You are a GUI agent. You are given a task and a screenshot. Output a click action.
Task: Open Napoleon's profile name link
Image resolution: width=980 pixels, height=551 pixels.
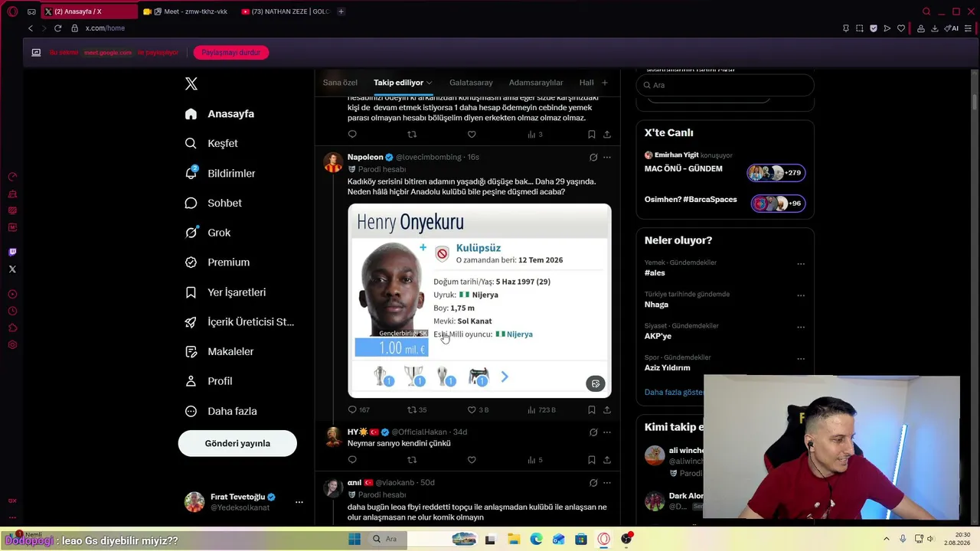[365, 157]
